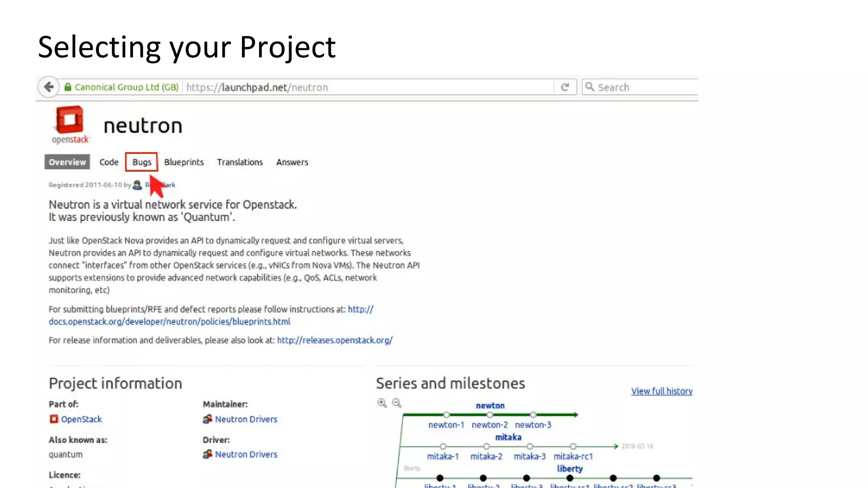
Task: Open the liberty series link
Action: click(x=570, y=469)
